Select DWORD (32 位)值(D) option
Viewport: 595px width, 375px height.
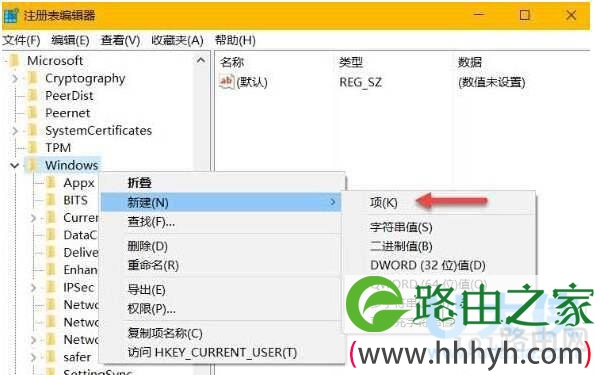[x=428, y=265]
